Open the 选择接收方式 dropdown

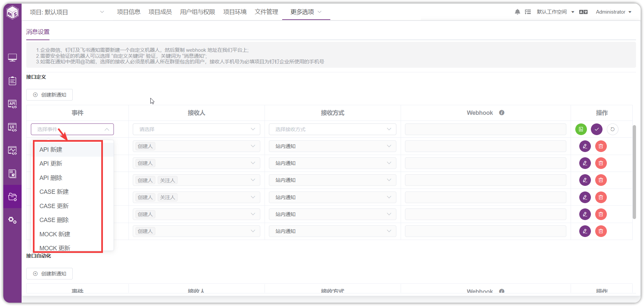[x=332, y=129]
